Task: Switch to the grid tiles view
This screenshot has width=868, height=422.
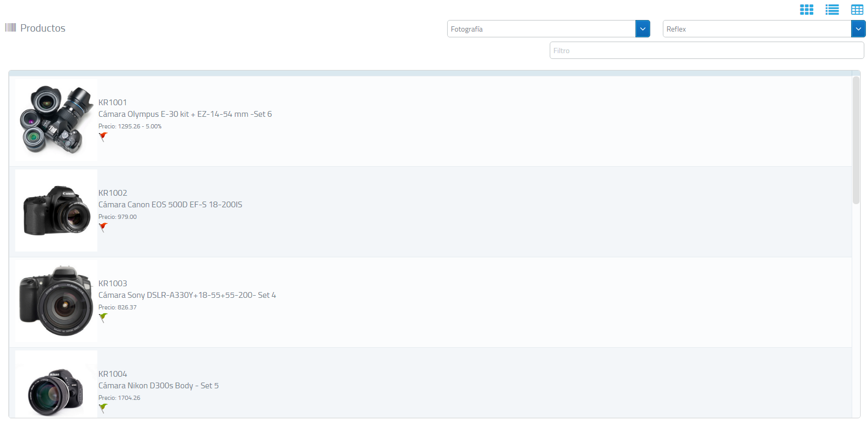Action: [806, 9]
